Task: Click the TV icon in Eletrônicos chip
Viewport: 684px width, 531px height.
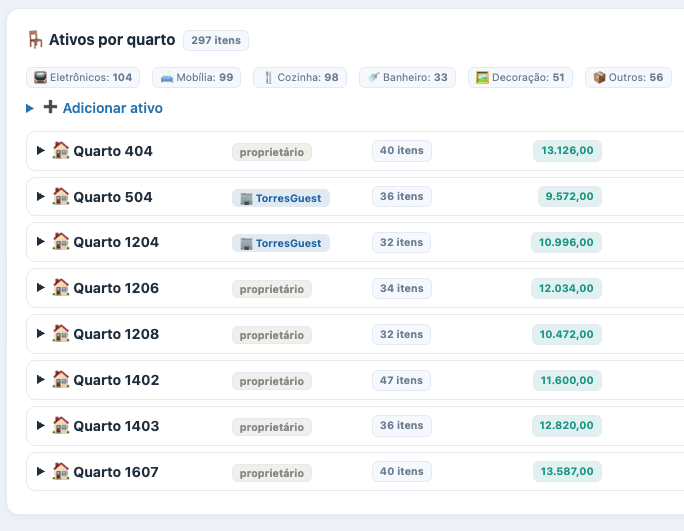Action: (40, 78)
